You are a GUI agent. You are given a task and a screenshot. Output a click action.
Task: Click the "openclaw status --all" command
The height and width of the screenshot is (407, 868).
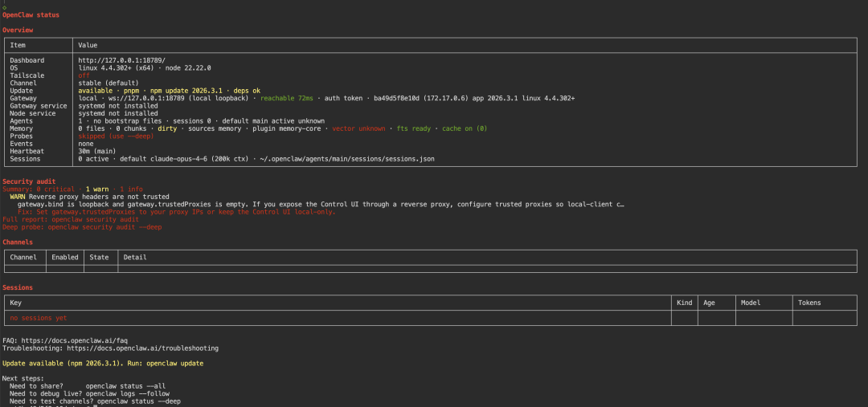(125, 386)
